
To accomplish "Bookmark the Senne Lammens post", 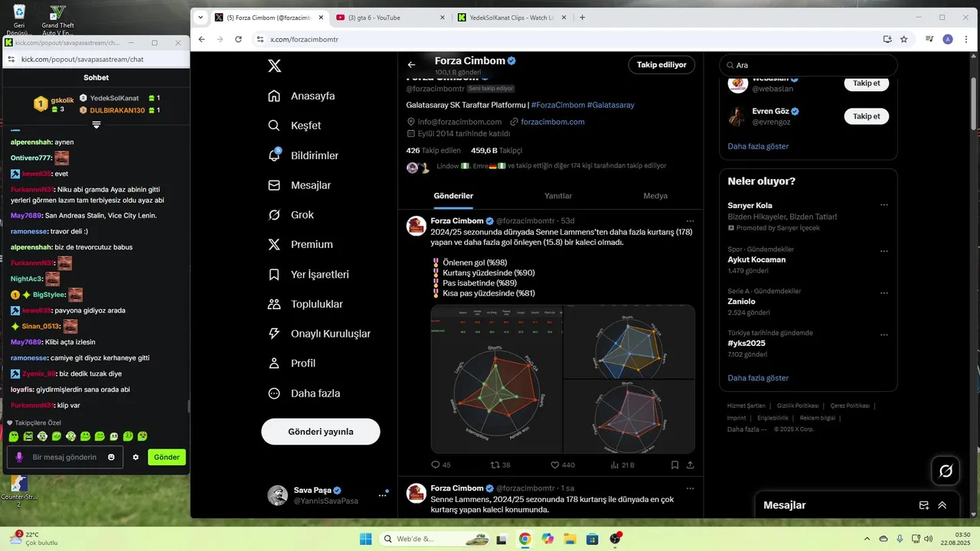I will tap(675, 465).
